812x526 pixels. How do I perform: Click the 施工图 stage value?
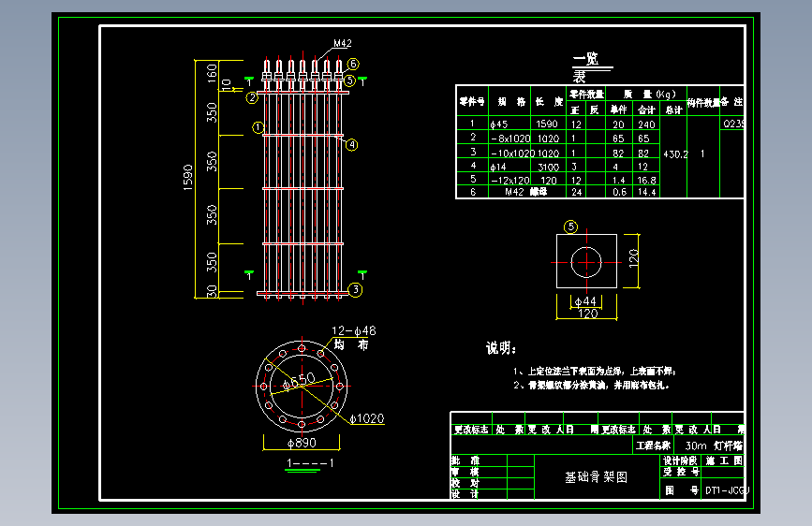click(723, 460)
